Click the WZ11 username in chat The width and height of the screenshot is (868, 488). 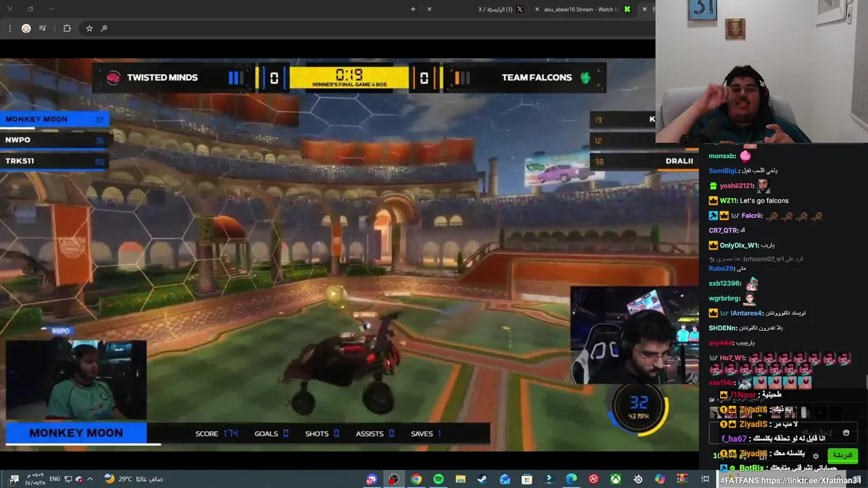pyautogui.click(x=728, y=201)
